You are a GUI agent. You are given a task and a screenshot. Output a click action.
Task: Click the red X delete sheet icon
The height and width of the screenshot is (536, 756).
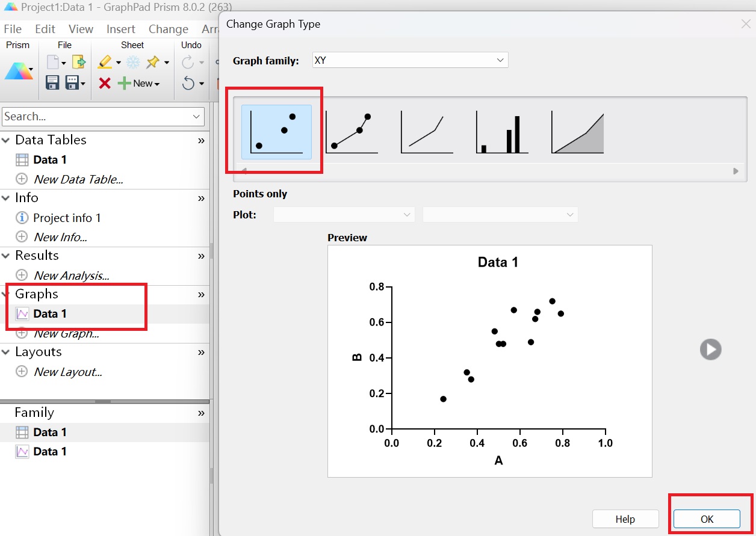tap(105, 84)
